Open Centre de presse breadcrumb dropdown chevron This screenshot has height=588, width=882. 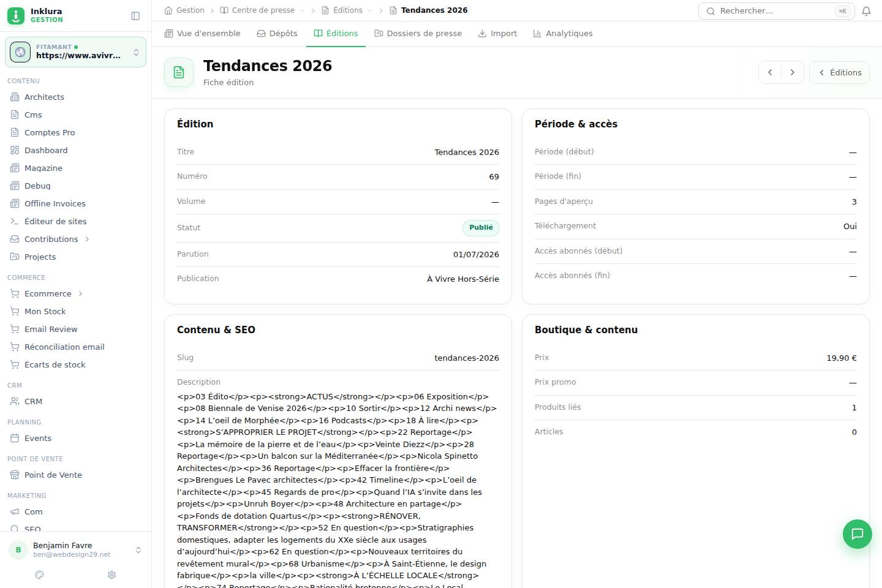click(302, 10)
